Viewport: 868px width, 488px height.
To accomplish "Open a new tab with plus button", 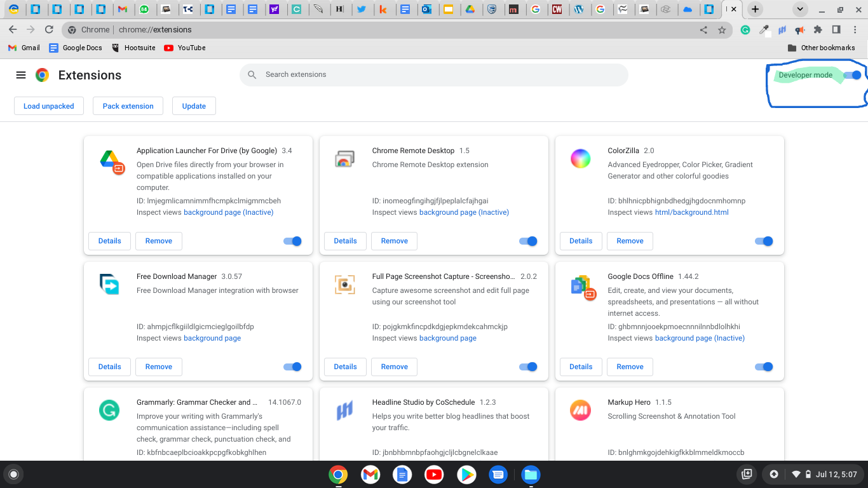I will (x=754, y=10).
